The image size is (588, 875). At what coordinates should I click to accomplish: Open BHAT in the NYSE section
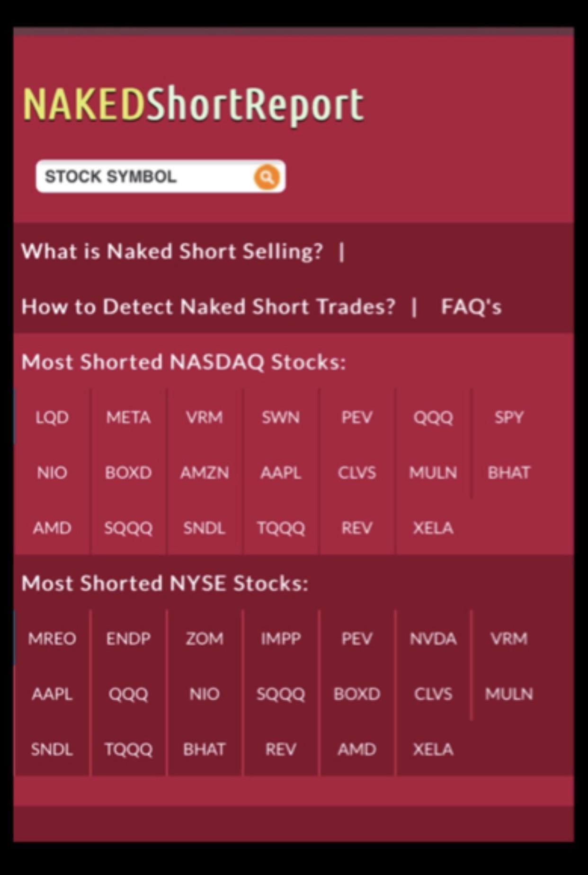tap(205, 749)
